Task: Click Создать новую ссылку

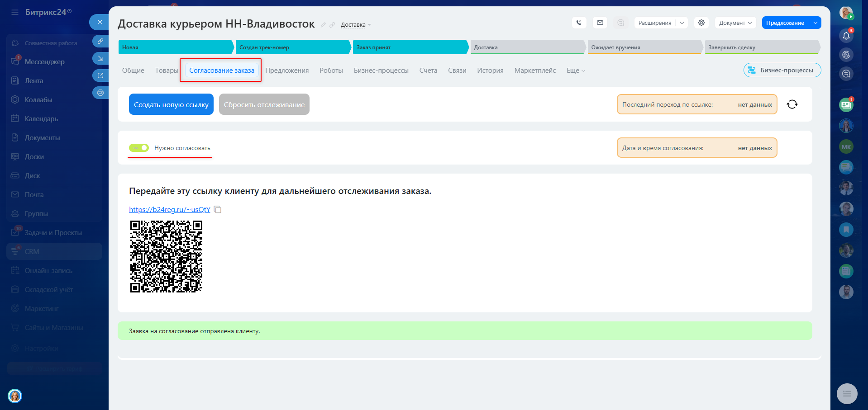Action: click(x=171, y=104)
